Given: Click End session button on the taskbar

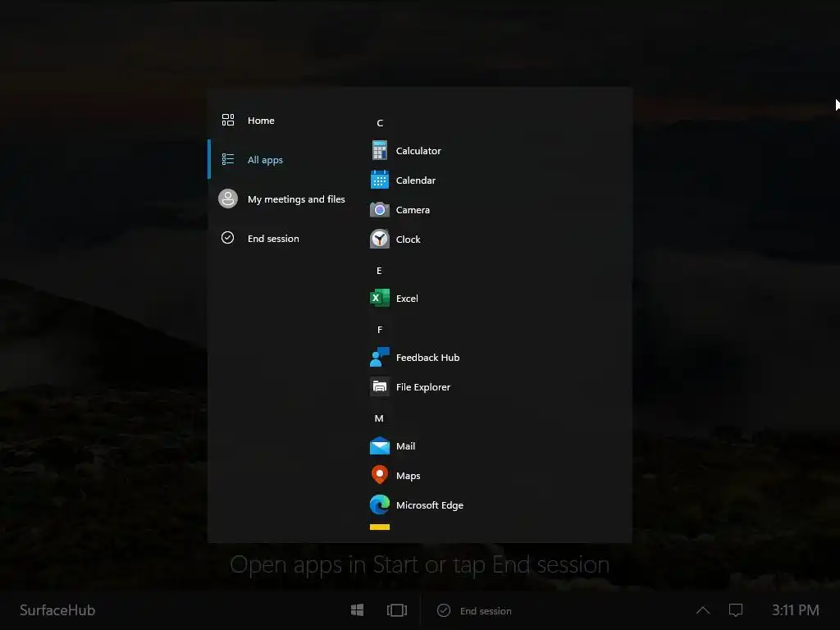Looking at the screenshot, I should click(474, 610).
